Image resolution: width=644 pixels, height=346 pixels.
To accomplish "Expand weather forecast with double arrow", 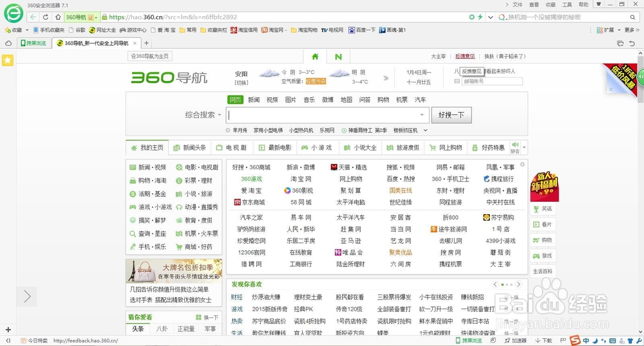I will coord(386,78).
